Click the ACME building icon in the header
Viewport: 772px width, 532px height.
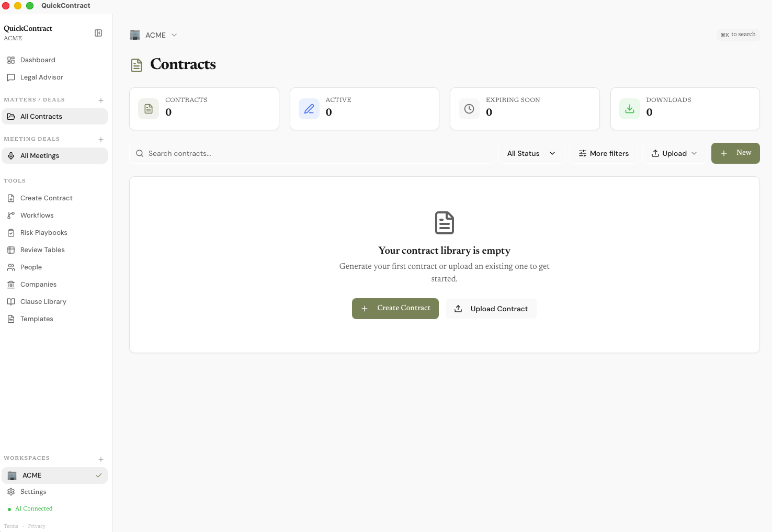pos(135,35)
